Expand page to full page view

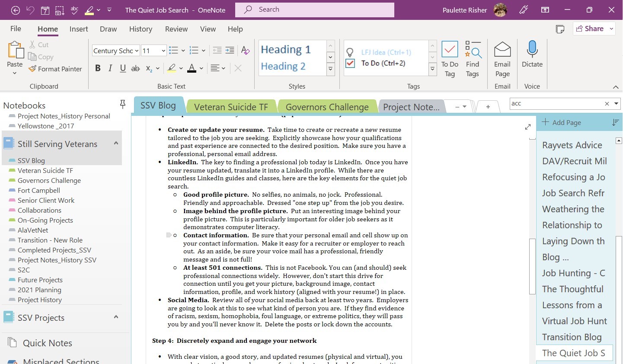pyautogui.click(x=528, y=127)
